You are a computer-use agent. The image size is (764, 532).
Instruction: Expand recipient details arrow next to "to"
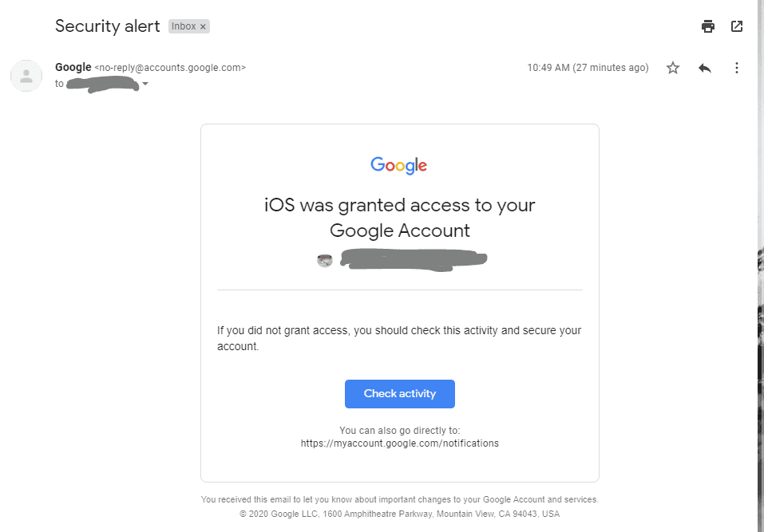coord(145,85)
